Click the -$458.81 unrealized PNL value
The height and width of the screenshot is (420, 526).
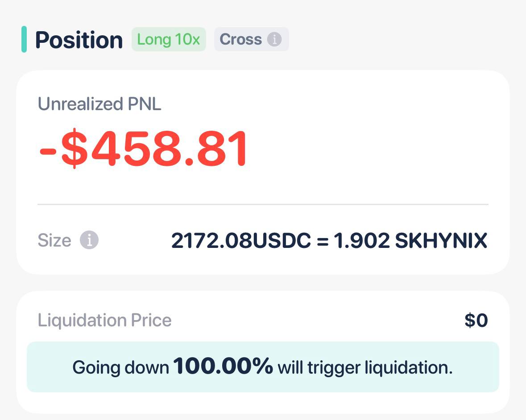coord(144,148)
